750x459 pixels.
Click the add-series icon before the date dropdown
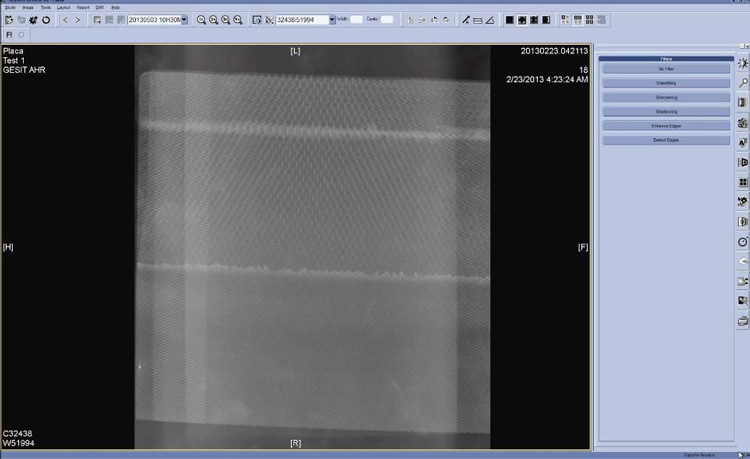tap(97, 20)
